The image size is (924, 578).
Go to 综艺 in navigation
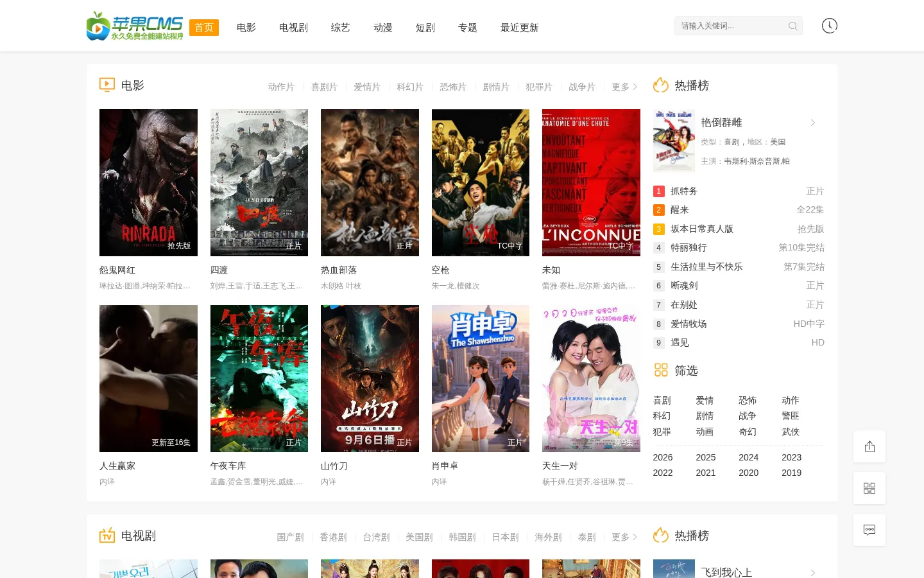click(341, 28)
